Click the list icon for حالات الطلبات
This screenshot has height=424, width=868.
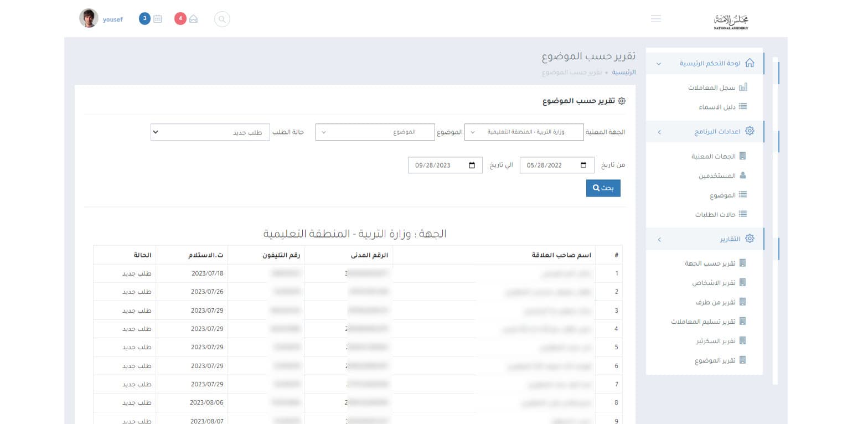pos(743,214)
